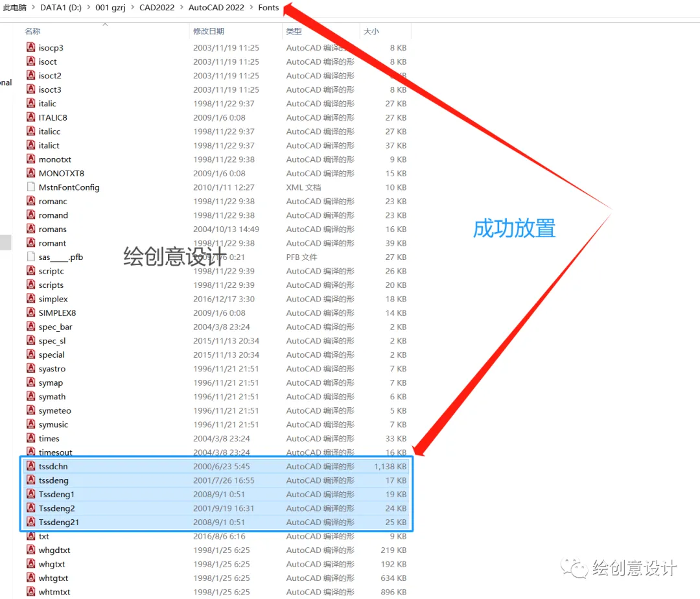Select the file named italicc
700x599 pixels.
(x=49, y=131)
